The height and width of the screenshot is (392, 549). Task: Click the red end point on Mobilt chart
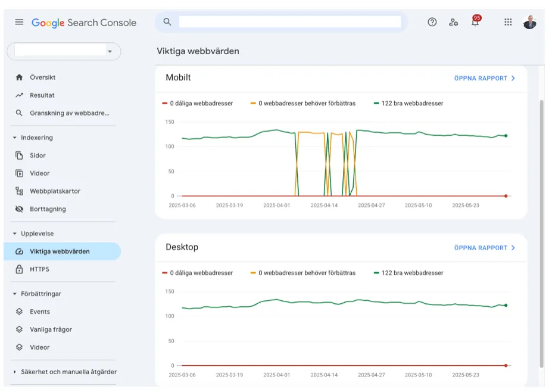(x=506, y=196)
